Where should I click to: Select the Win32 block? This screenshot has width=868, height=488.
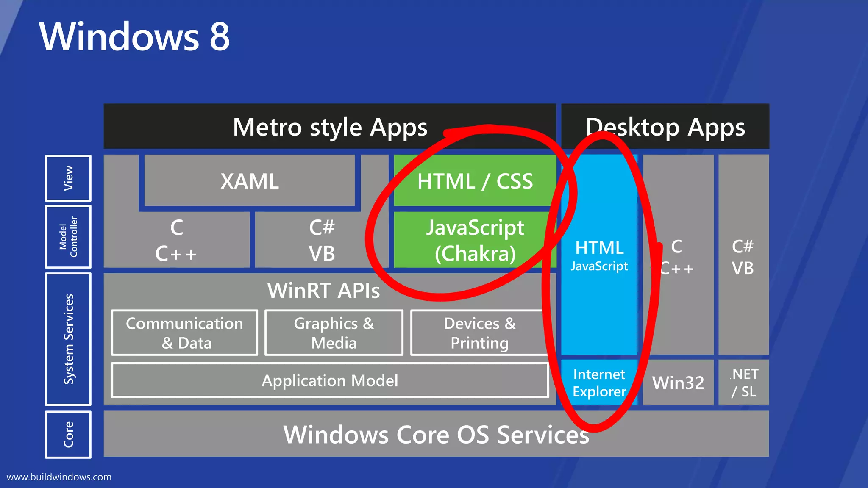tap(678, 382)
